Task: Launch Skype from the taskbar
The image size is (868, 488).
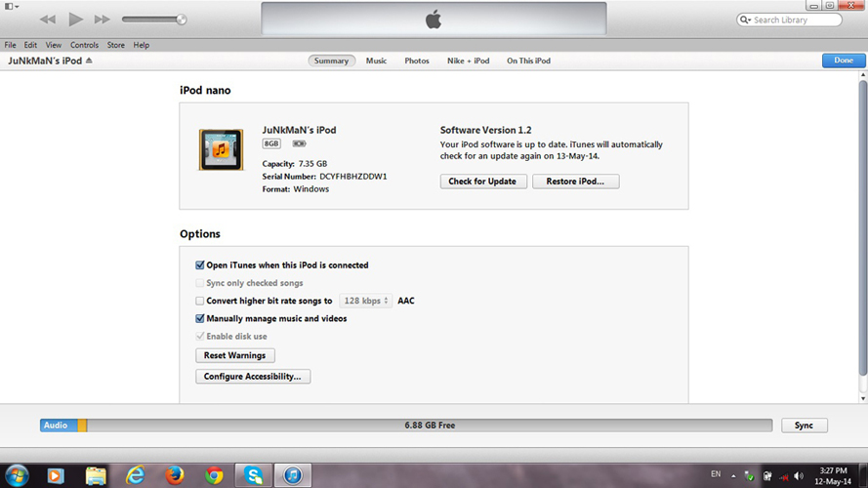Action: coord(255,474)
